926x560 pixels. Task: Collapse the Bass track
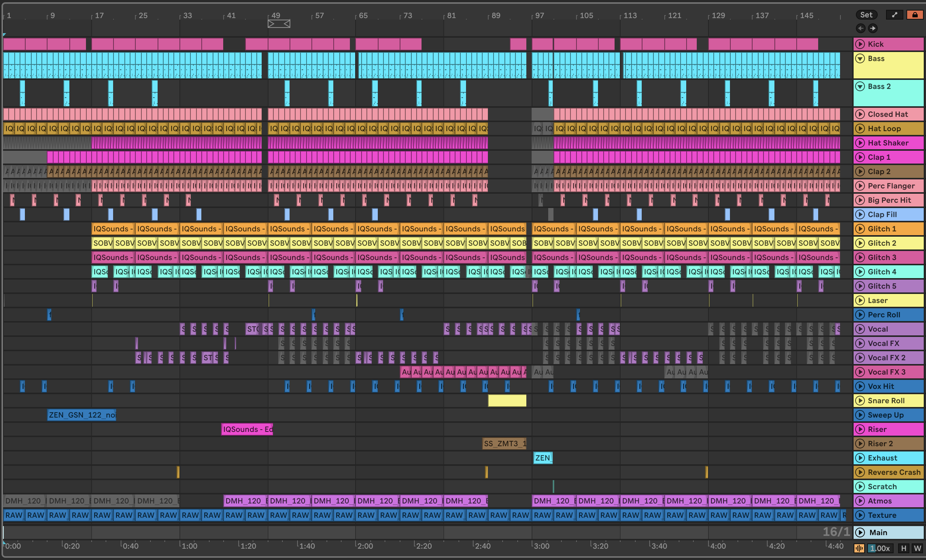click(x=860, y=58)
